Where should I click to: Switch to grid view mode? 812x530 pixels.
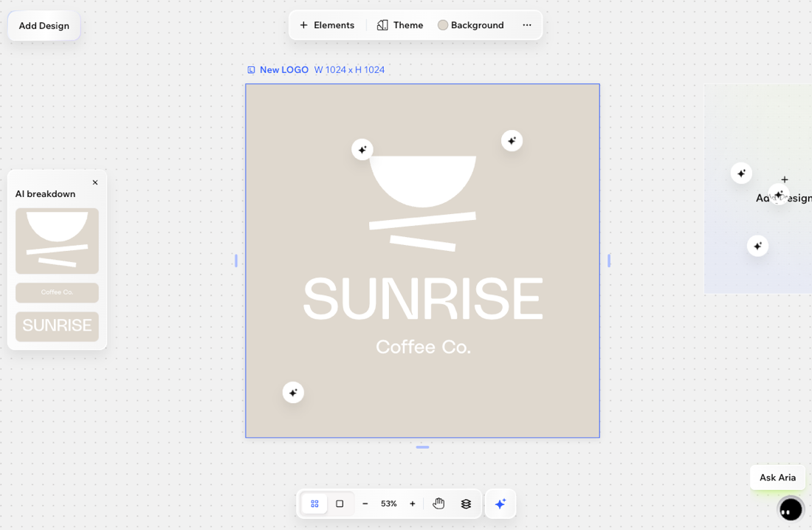[314, 503]
